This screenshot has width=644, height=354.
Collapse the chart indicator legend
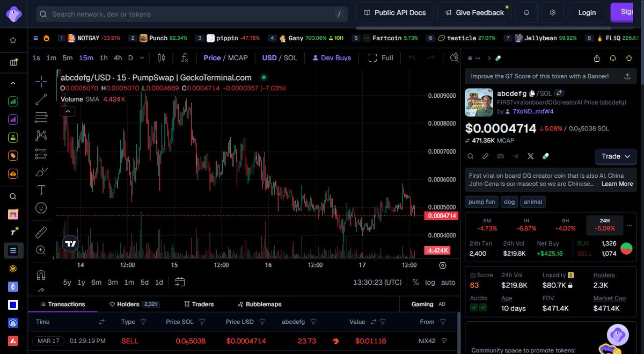(x=68, y=111)
